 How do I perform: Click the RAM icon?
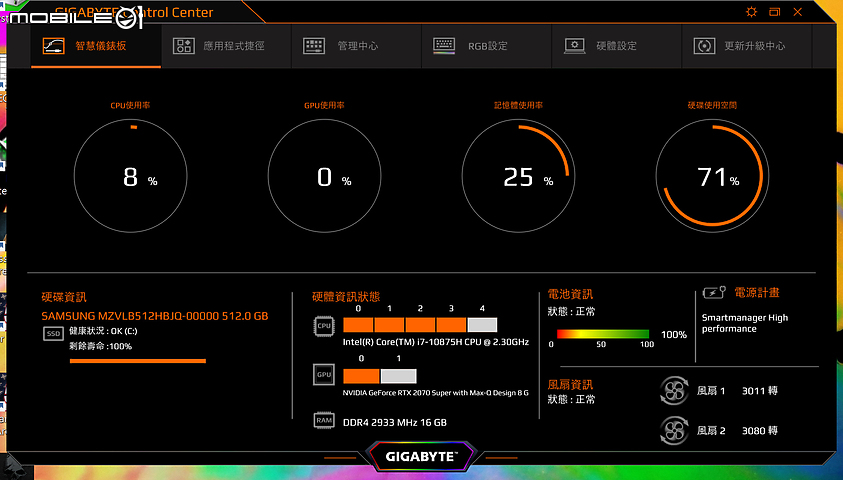point(324,420)
